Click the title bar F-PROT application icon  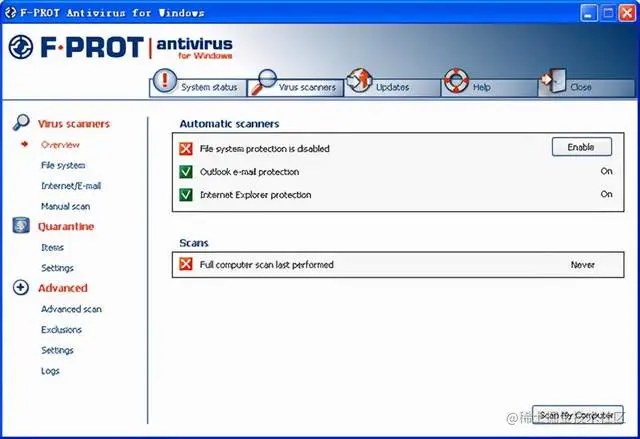pos(10,12)
